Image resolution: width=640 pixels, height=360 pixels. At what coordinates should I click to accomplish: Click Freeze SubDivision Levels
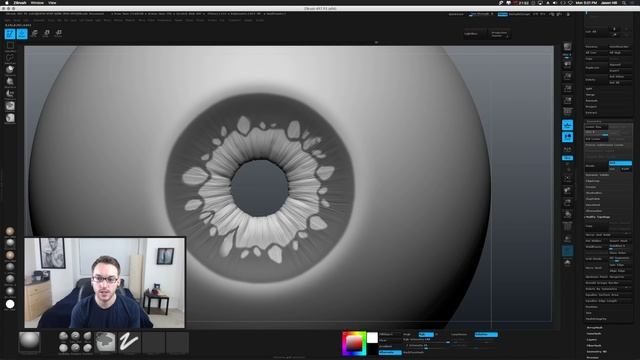click(x=608, y=145)
